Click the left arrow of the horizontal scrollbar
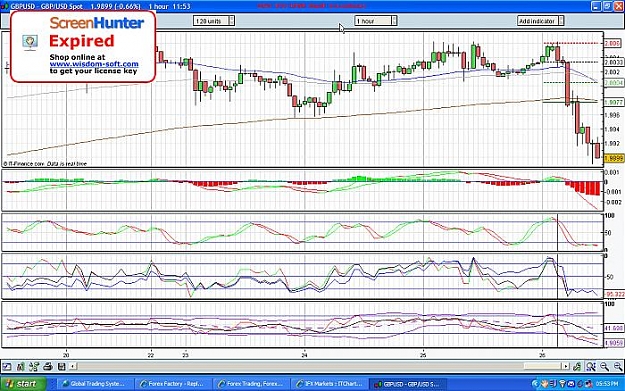This screenshot has height=391, width=625. (x=73, y=366)
